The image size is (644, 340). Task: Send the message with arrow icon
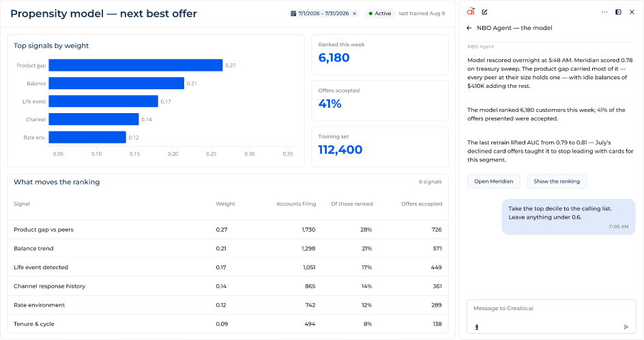coord(626,327)
